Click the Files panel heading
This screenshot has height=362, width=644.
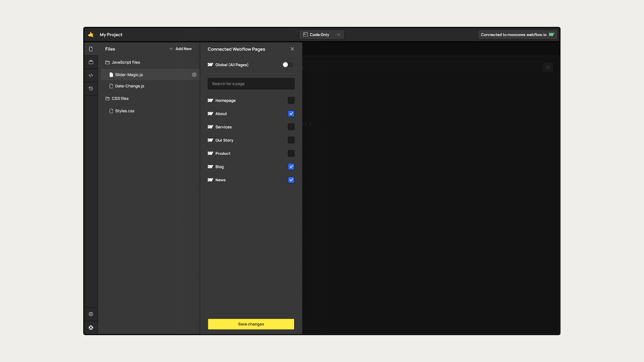(x=110, y=49)
